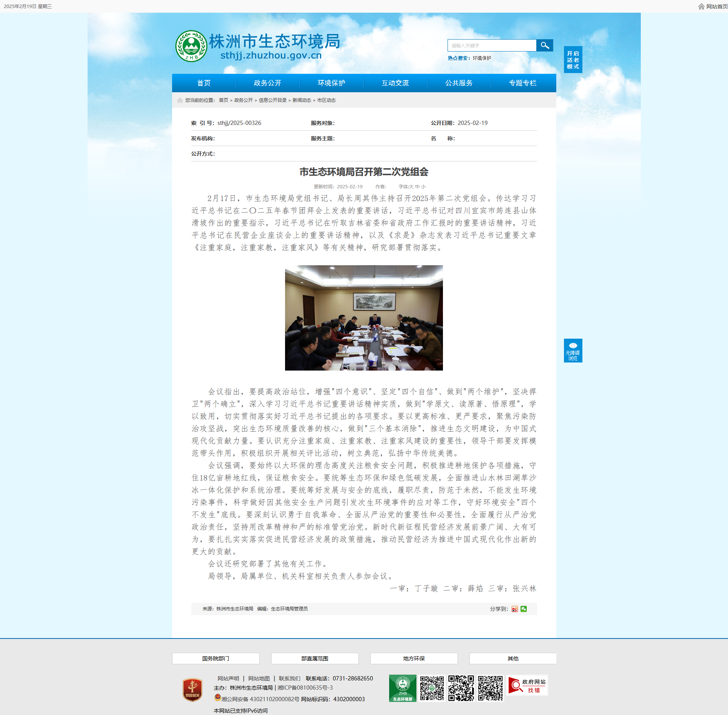Expand the 地方环保 links list
This screenshot has height=715, width=728.
pos(414,658)
